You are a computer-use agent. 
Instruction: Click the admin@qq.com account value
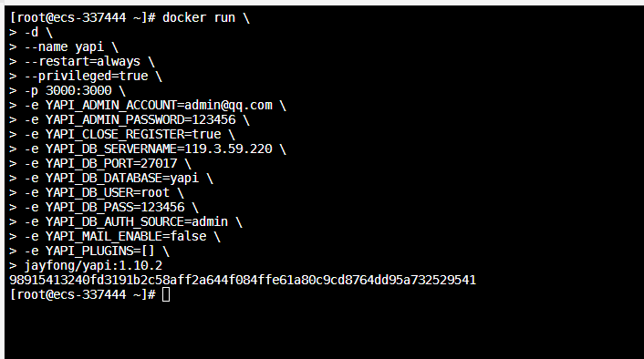[228, 106]
